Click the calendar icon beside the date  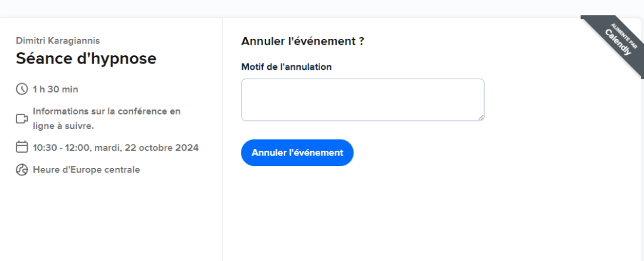pyautogui.click(x=22, y=147)
